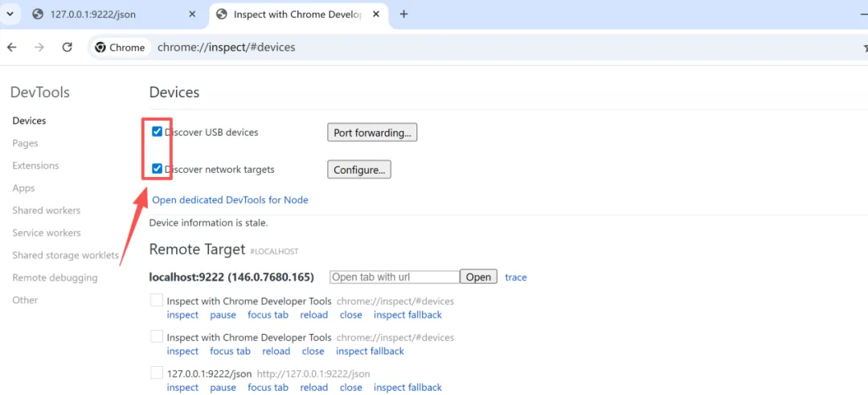Reload the page with the browser reload icon
The image size is (868, 395).
67,47
